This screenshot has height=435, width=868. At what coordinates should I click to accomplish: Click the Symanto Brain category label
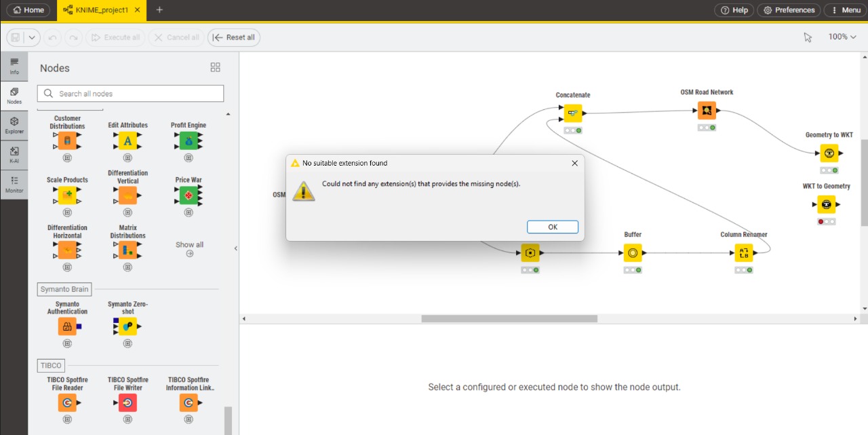(63, 289)
